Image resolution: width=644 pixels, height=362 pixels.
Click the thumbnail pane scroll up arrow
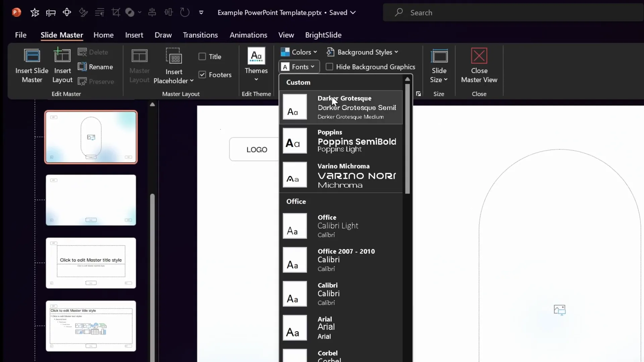tap(152, 104)
